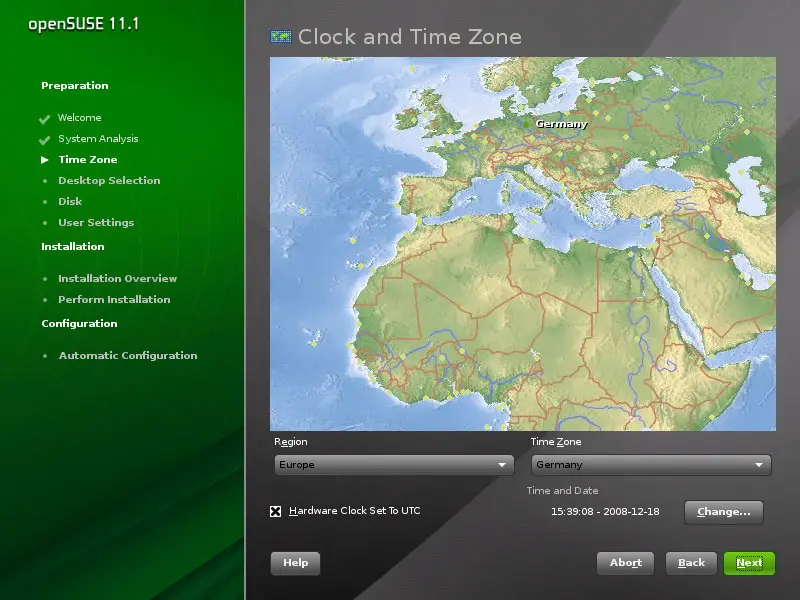Click the world map icon beside the title
The width and height of the screenshot is (800, 600).
point(281,37)
